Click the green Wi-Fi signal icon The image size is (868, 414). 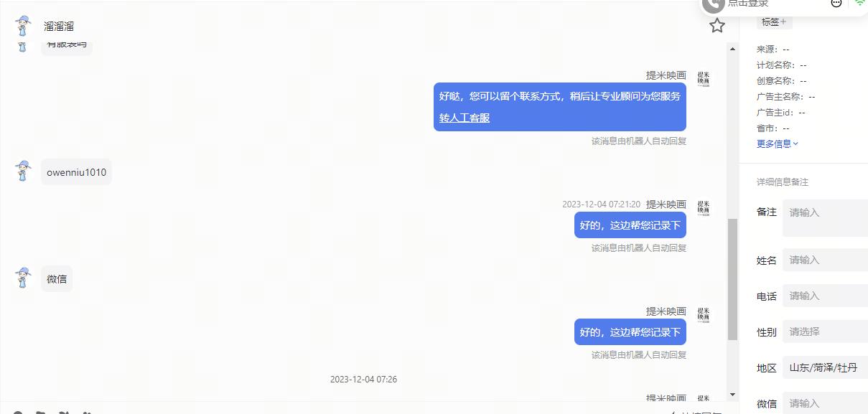860,3
